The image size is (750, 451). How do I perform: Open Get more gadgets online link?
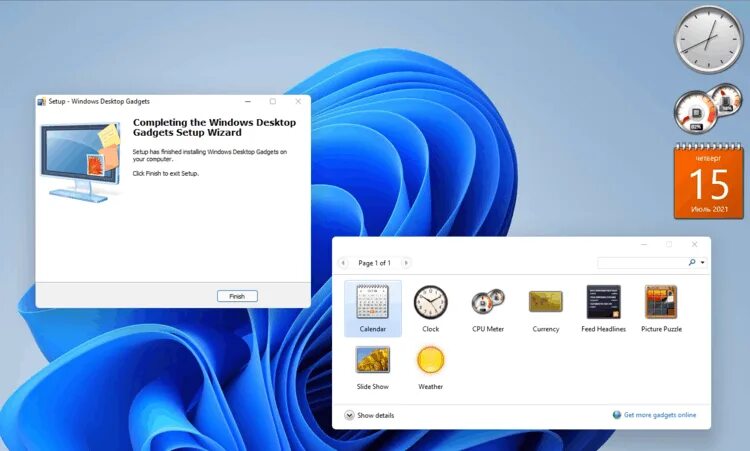coord(660,415)
